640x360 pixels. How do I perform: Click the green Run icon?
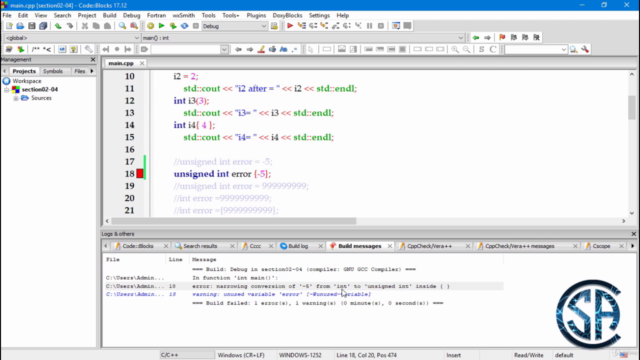(161, 26)
